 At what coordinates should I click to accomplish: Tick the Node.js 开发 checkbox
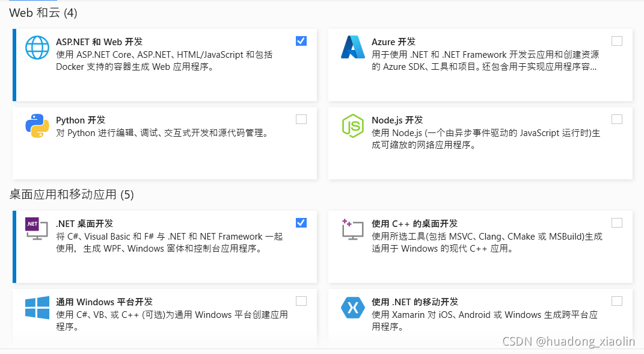click(x=617, y=119)
